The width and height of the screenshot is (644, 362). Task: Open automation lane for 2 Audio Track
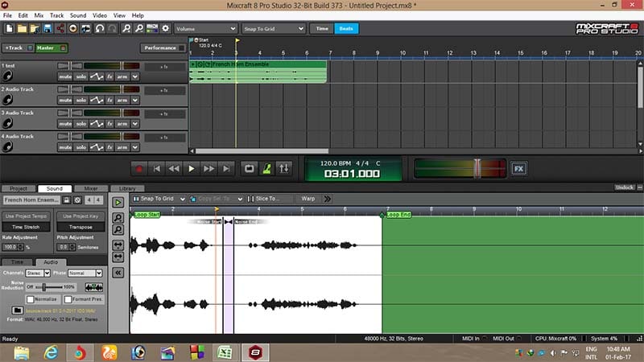pyautogui.click(x=97, y=100)
